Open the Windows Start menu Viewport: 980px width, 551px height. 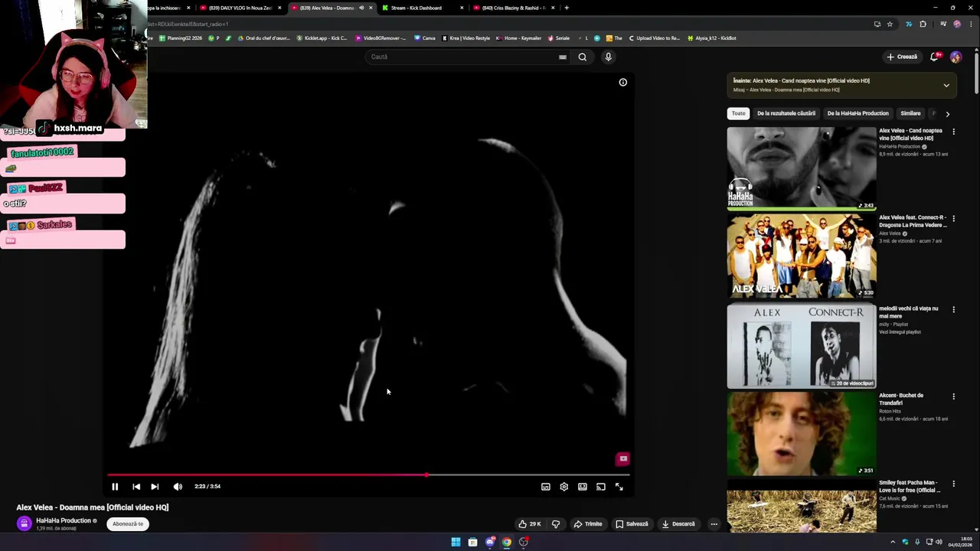click(456, 542)
